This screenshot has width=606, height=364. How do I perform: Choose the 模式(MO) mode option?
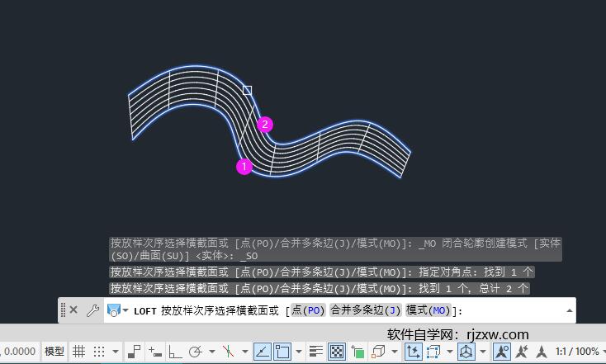pos(428,310)
